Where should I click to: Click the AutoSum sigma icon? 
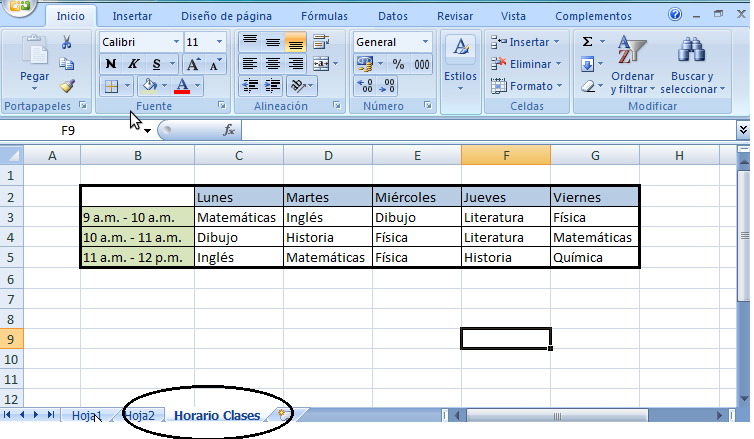587,42
